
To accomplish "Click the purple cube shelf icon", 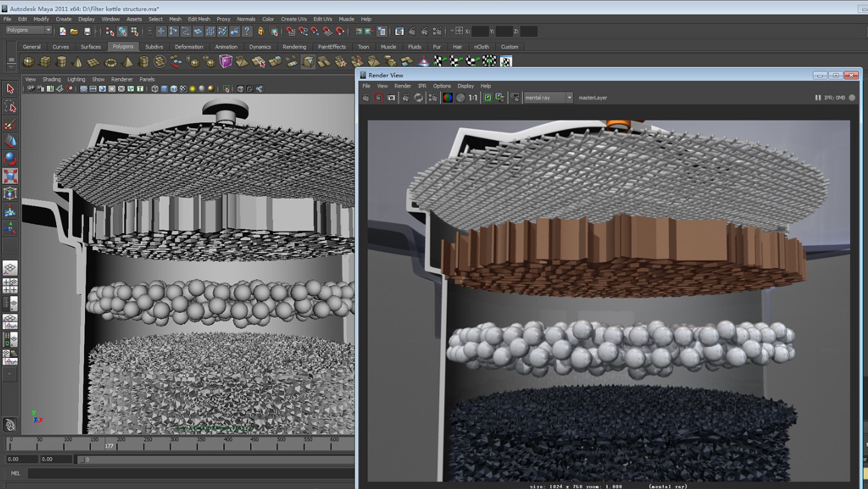I will coord(225,61).
